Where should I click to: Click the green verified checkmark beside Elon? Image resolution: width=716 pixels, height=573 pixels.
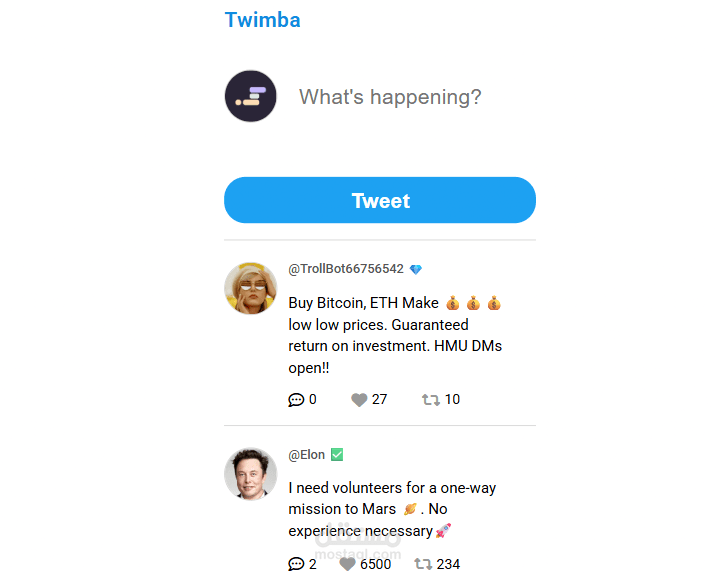coord(337,455)
